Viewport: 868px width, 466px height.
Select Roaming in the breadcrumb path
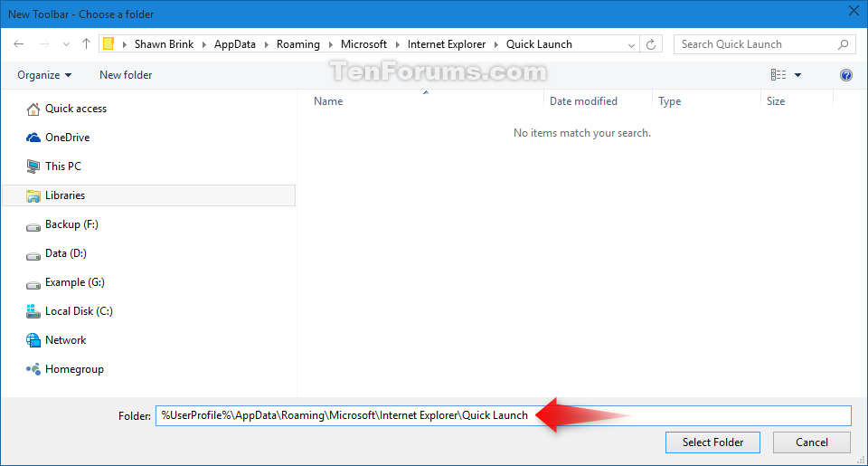297,44
